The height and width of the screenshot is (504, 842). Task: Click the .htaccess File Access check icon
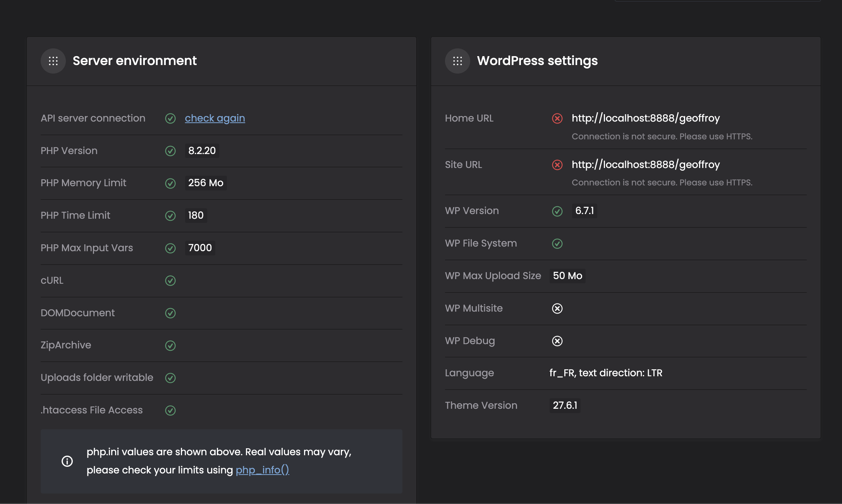tap(170, 410)
